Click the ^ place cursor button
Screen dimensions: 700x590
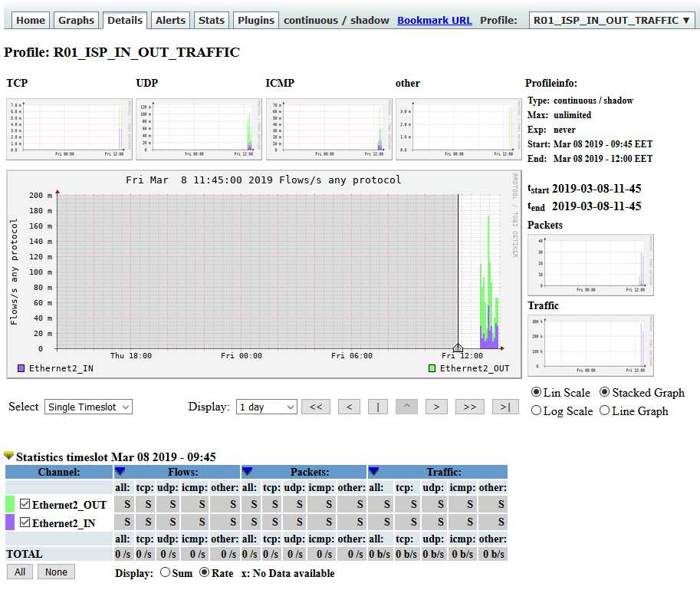[x=406, y=407]
